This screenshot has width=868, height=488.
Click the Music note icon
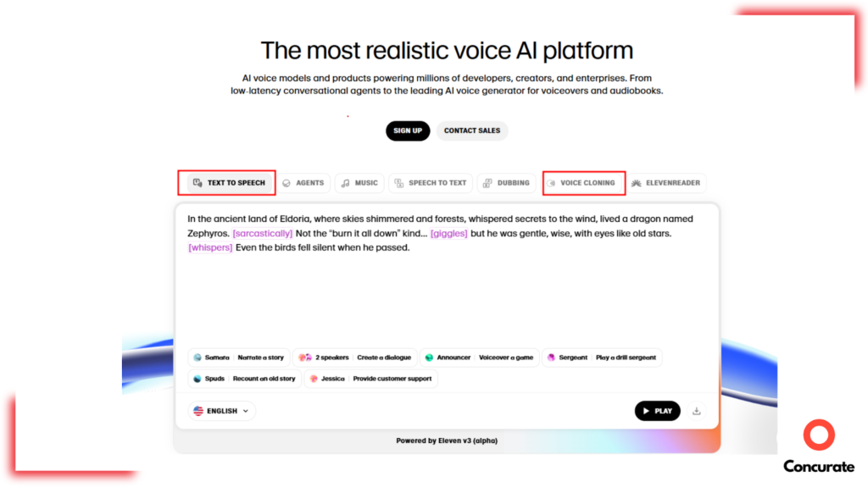[345, 183]
